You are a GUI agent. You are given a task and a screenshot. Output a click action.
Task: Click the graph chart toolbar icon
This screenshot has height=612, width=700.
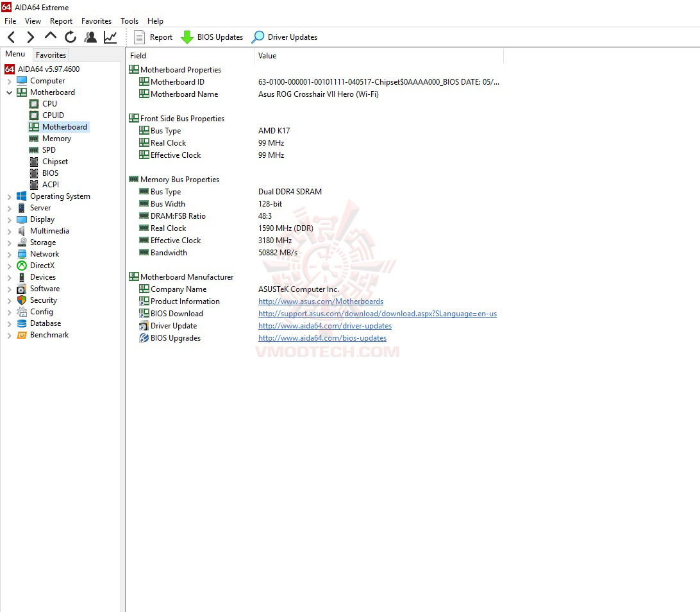point(110,37)
